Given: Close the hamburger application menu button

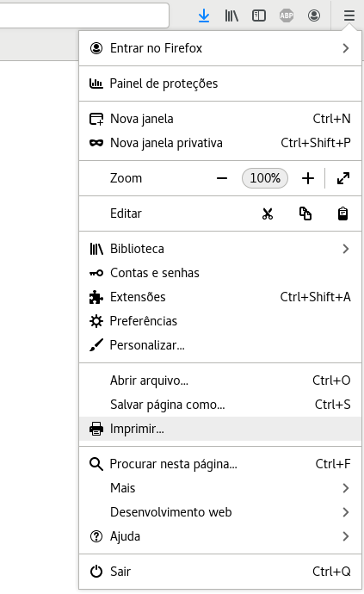Looking at the screenshot, I should [349, 15].
